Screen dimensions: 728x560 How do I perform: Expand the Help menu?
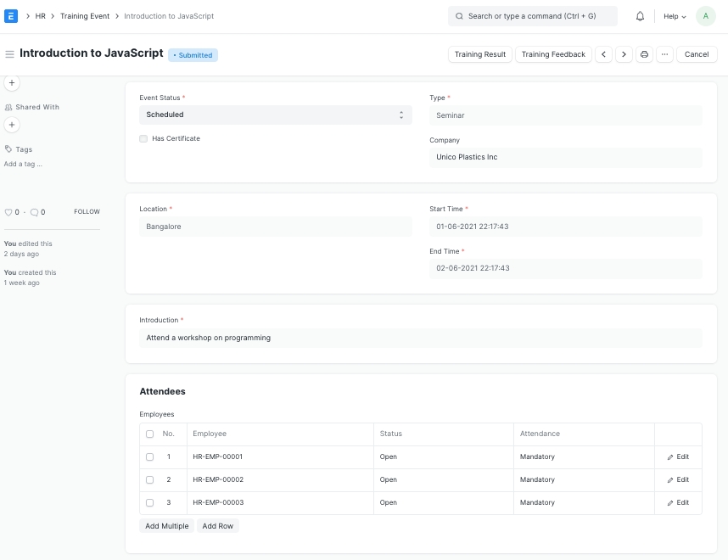click(x=675, y=16)
